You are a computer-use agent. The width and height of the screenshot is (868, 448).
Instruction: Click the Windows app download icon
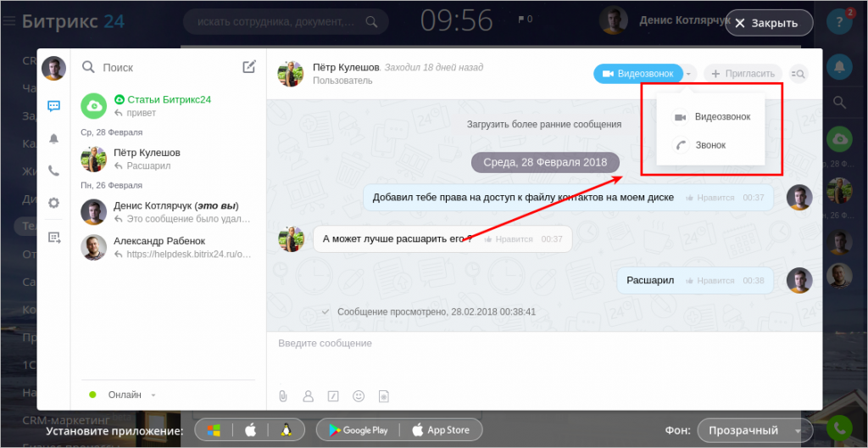(x=214, y=429)
